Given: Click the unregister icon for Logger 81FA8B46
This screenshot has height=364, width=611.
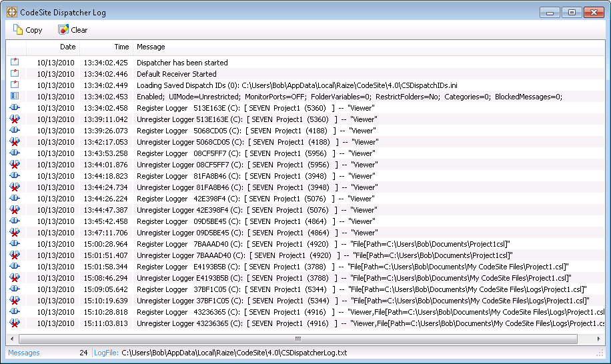Looking at the screenshot, I should (15, 187).
